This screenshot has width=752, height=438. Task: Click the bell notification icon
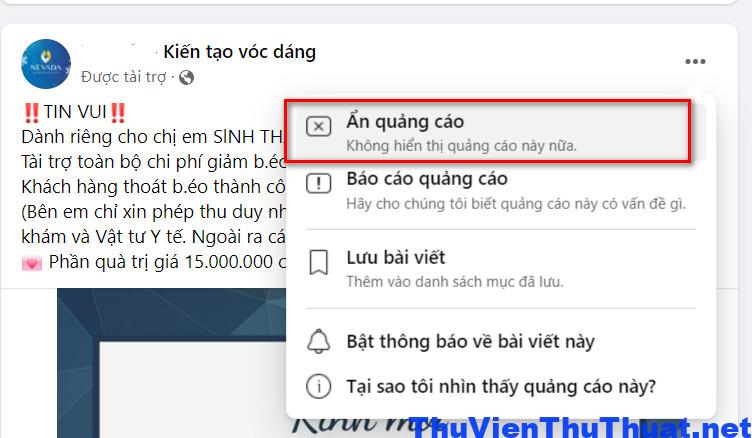(318, 341)
